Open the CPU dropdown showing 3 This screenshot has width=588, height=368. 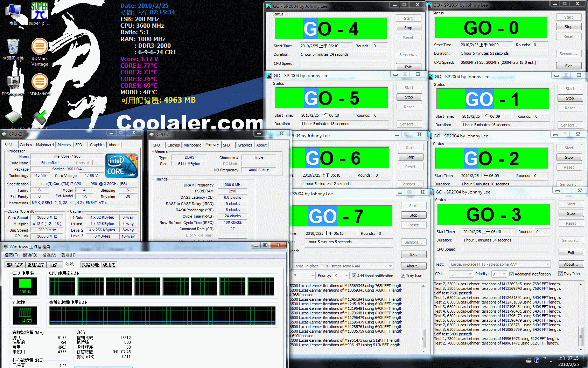(461, 274)
